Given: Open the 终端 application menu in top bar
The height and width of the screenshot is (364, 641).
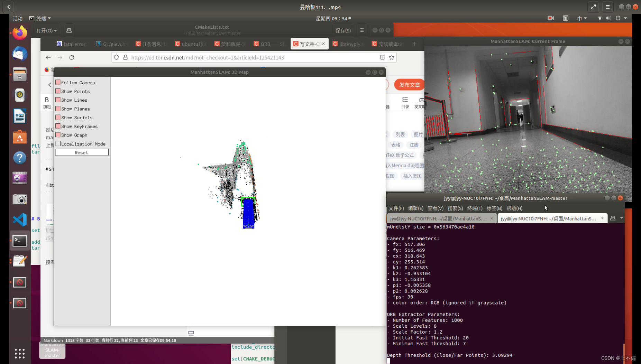Looking at the screenshot, I should tap(40, 18).
